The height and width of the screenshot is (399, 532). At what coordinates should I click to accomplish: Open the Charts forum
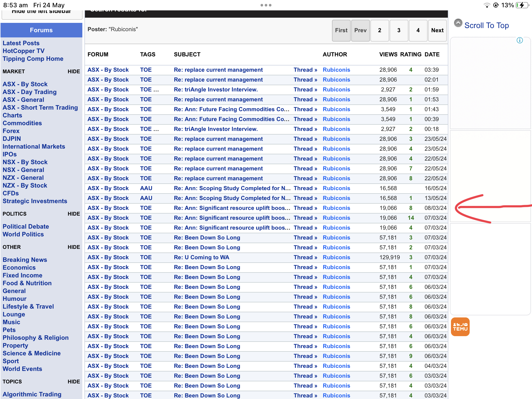coord(12,115)
